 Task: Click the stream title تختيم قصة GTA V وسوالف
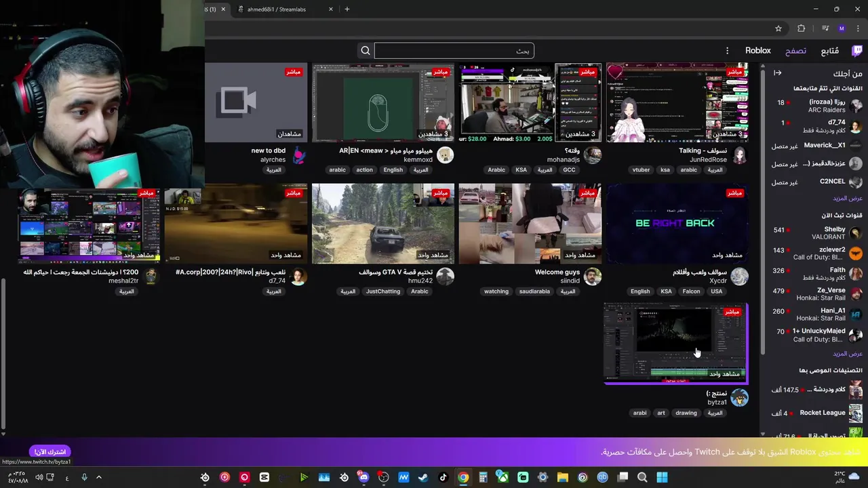click(x=395, y=272)
